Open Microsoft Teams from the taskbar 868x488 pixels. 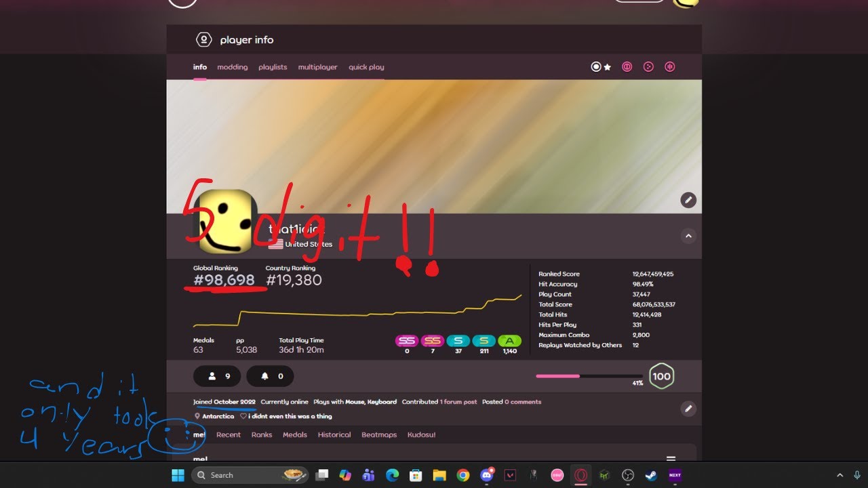(x=369, y=475)
